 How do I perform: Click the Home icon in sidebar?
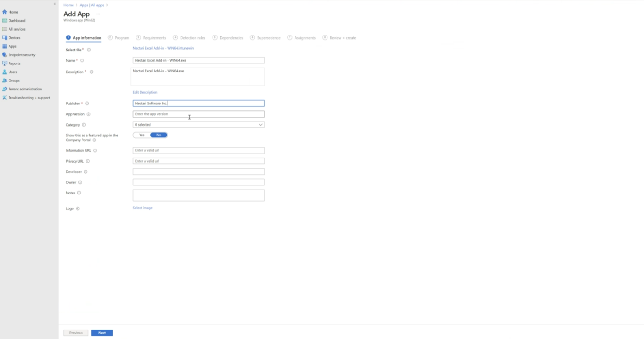click(5, 12)
